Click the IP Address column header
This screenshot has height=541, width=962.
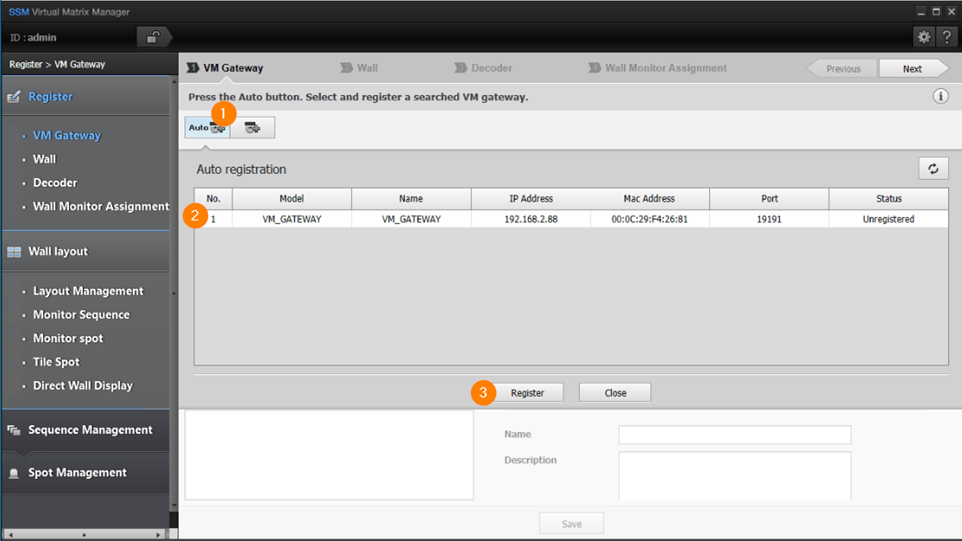[x=531, y=199]
